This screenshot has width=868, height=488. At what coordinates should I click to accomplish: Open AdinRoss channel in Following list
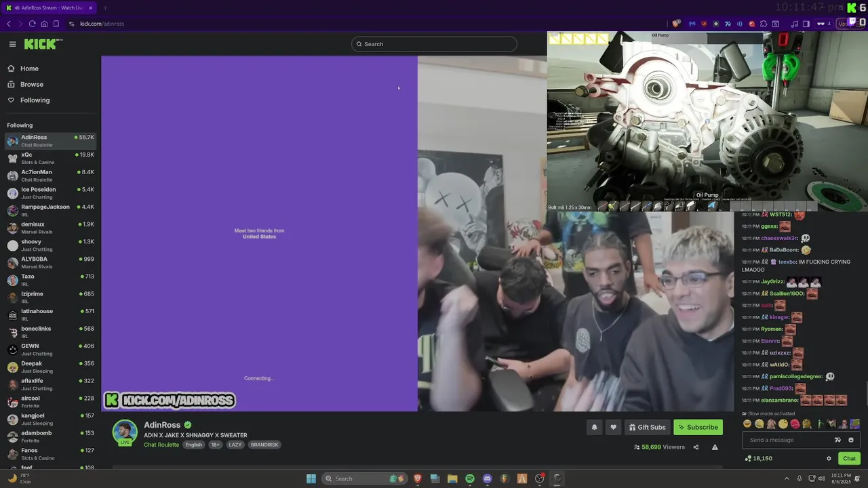pyautogui.click(x=50, y=141)
